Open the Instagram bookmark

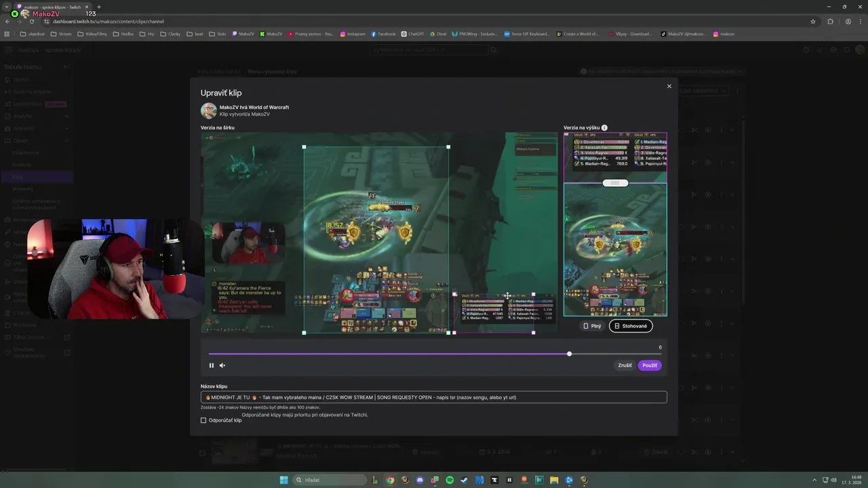point(353,34)
